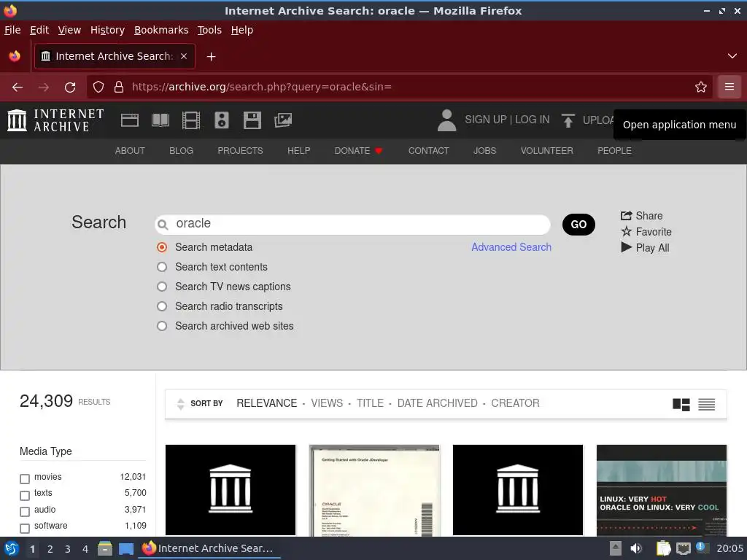Click the Internet Archive logo

click(55, 120)
